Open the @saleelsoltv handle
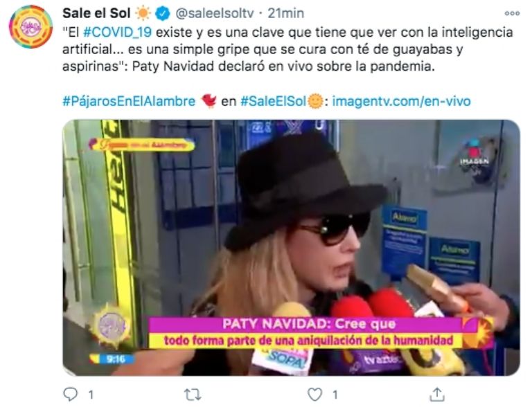532x407 pixels. 215,14
